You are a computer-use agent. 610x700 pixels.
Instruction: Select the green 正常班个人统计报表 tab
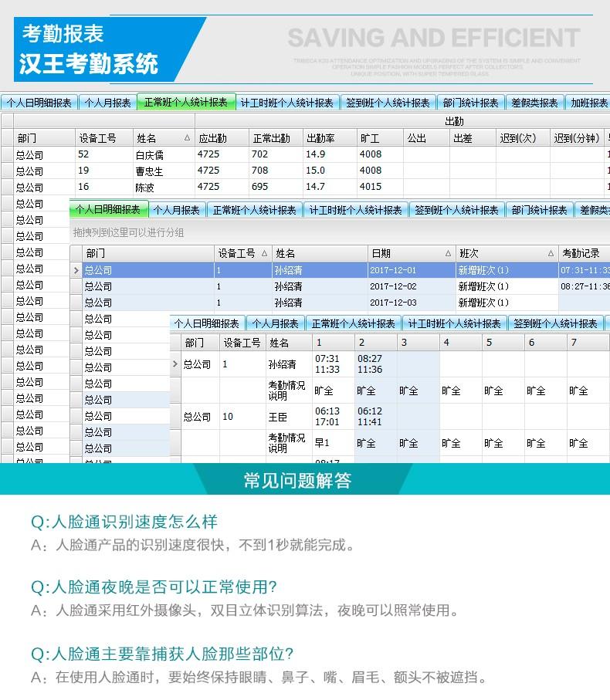click(185, 102)
